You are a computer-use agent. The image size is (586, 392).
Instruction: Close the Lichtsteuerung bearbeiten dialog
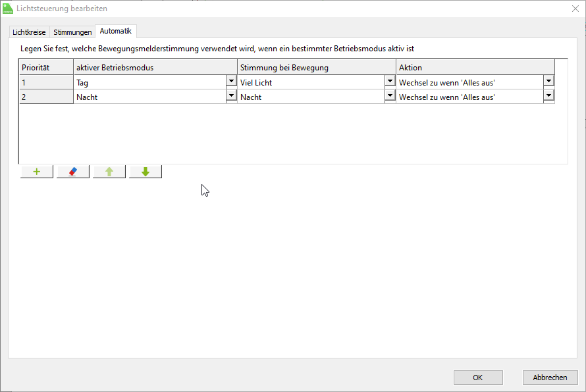(x=575, y=9)
